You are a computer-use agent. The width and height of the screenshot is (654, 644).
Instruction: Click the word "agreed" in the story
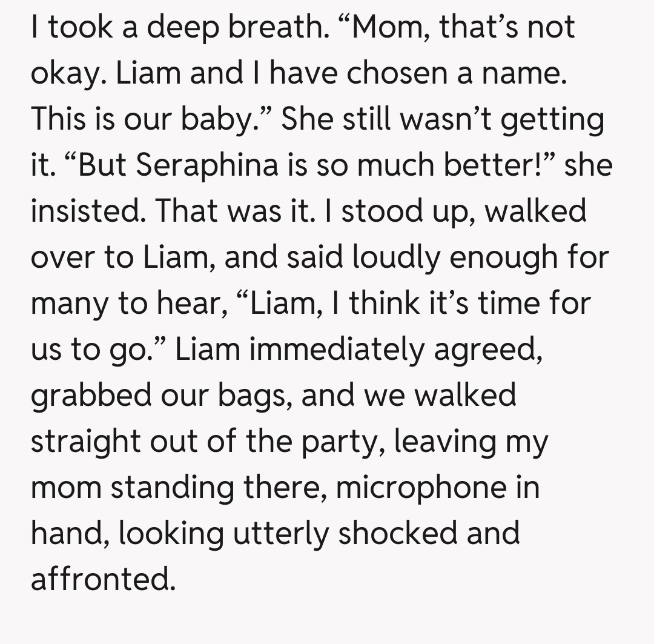(x=494, y=348)
